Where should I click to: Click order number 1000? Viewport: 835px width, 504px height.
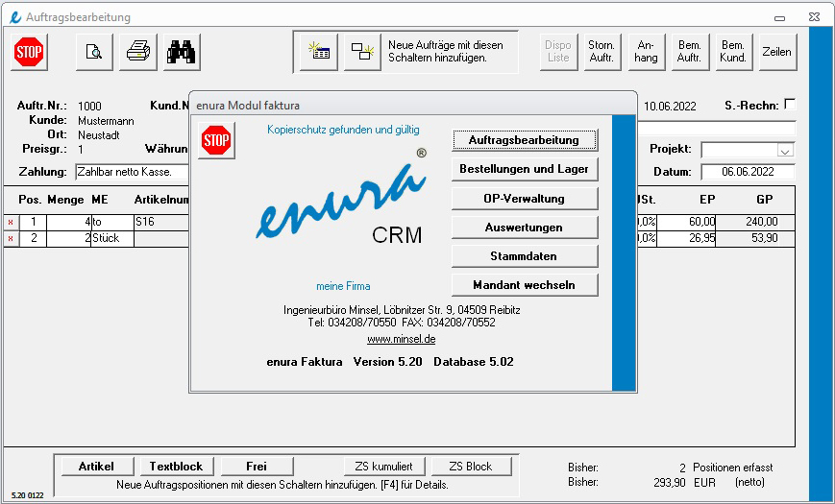89,107
